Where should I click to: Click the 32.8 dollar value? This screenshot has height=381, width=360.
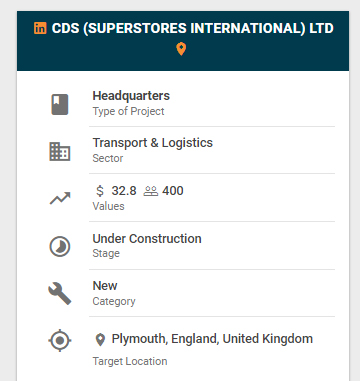tap(124, 191)
